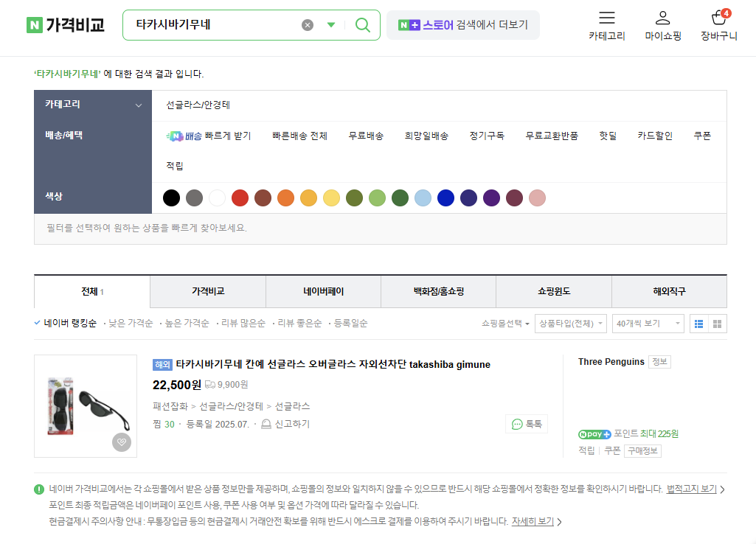Switch to the 쇼핑윈도 tab
Viewport: 756px width, 544px height.
(x=554, y=291)
